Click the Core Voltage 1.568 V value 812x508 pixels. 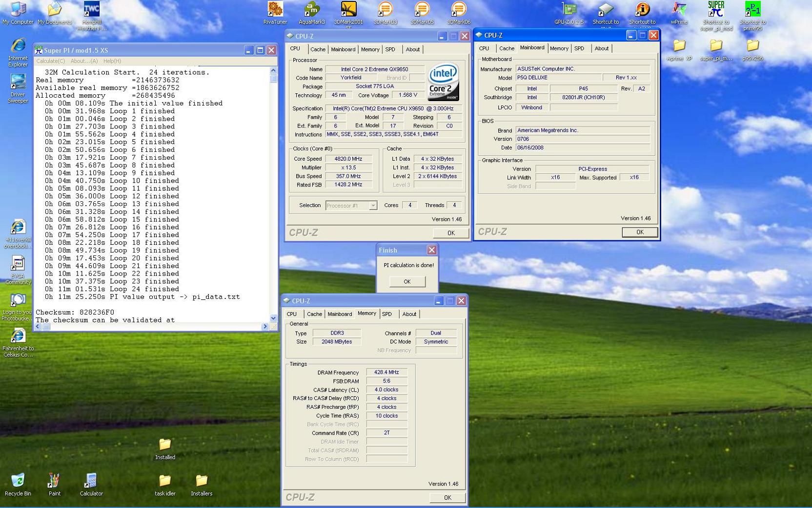point(408,95)
